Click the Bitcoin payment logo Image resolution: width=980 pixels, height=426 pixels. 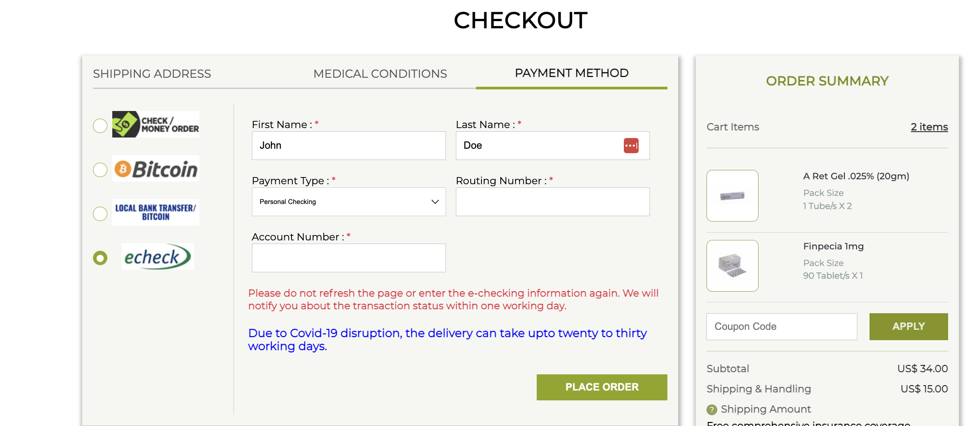[x=155, y=169]
